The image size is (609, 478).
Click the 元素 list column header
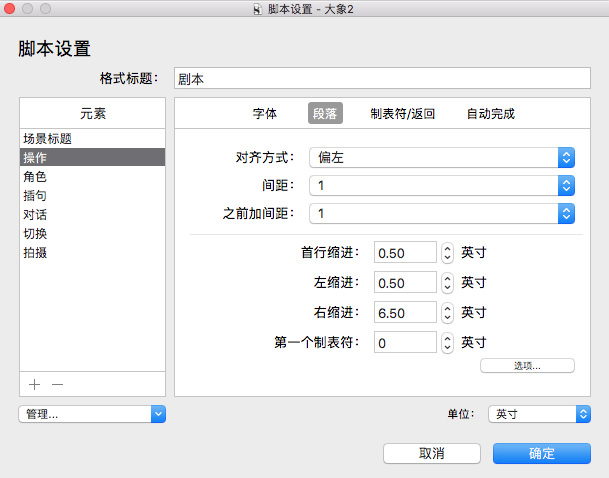point(92,113)
